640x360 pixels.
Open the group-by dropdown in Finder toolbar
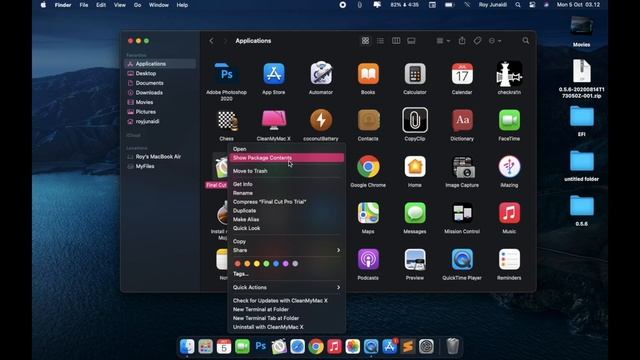(443, 41)
